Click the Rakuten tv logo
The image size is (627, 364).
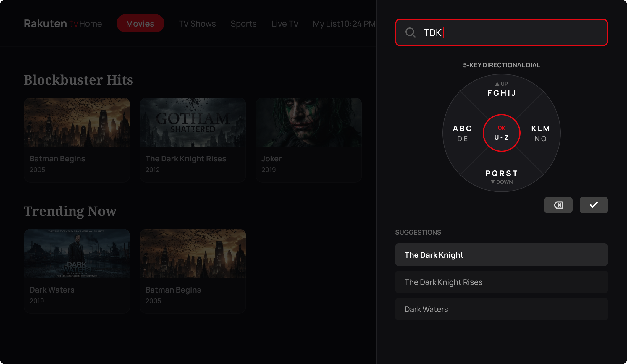(51, 24)
